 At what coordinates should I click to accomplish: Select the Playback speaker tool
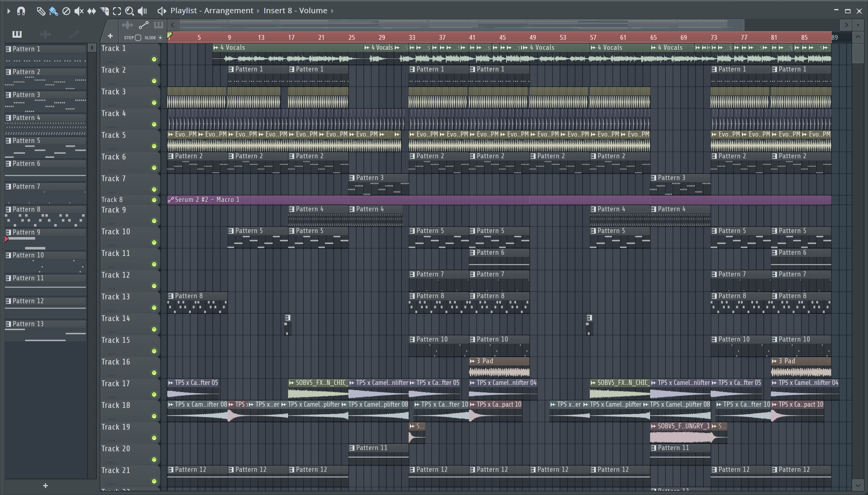tap(142, 11)
